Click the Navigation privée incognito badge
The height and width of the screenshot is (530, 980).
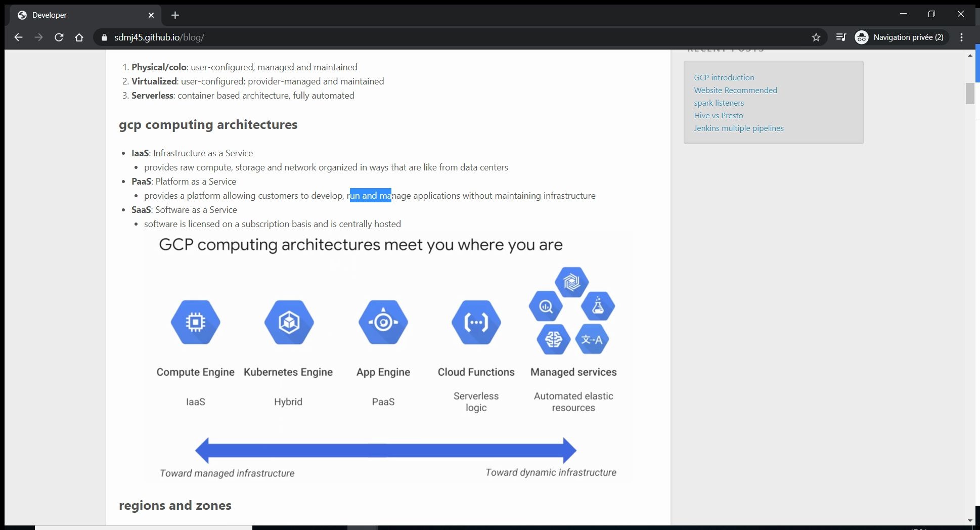coord(902,37)
